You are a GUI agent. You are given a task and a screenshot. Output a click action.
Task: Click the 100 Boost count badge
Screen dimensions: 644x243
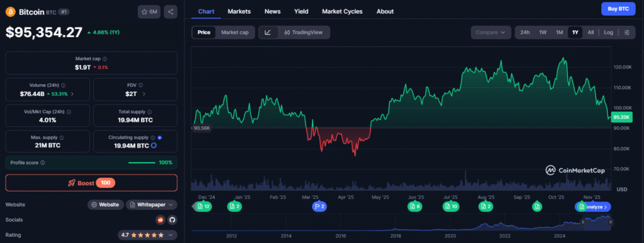(106, 183)
